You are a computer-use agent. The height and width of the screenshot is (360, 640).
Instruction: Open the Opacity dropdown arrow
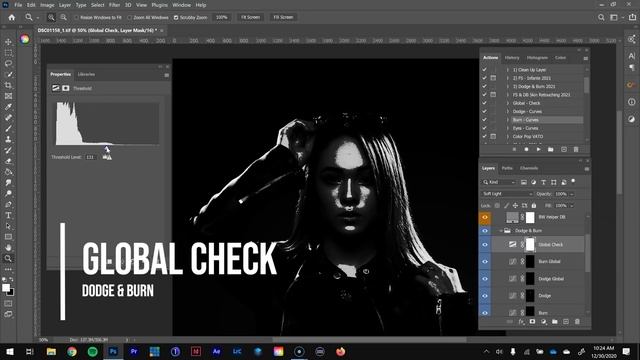(571, 194)
